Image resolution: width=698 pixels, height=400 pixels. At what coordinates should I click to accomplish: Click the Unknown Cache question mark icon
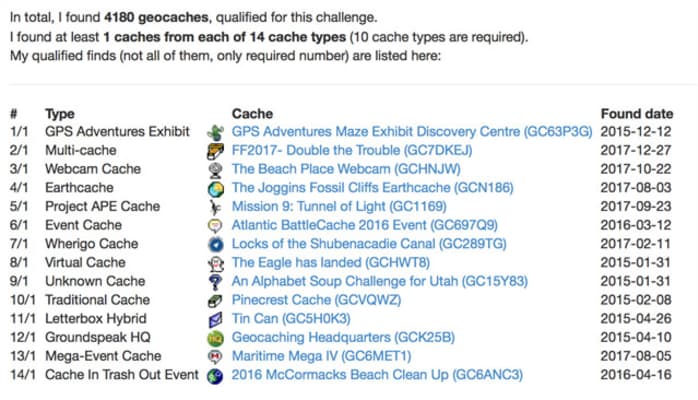pyautogui.click(x=213, y=282)
